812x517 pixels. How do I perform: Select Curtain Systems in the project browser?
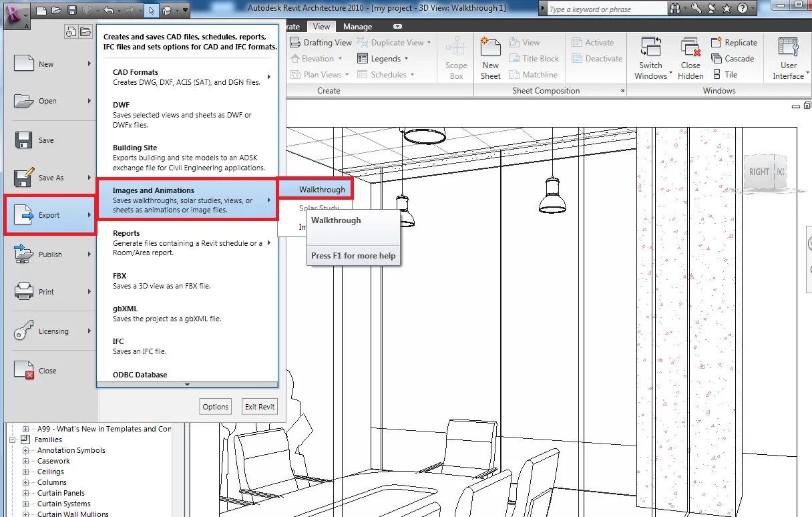(x=64, y=504)
